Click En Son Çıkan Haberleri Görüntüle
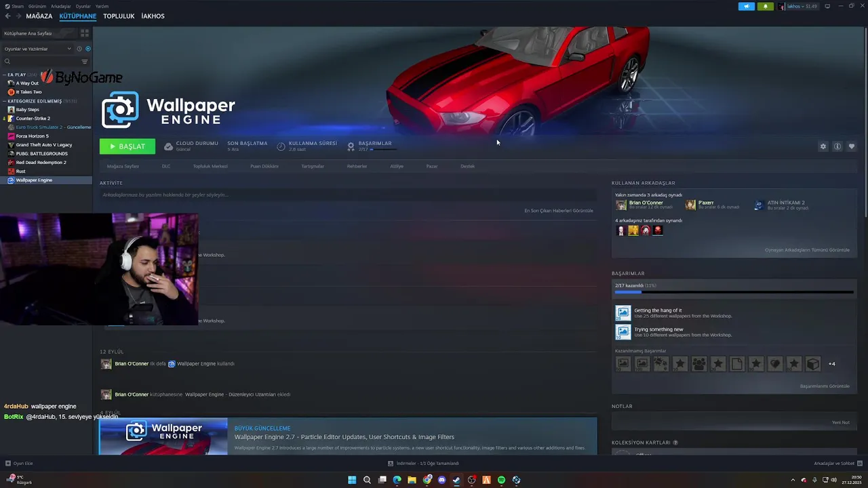Viewport: 868px width, 488px height. [x=559, y=211]
